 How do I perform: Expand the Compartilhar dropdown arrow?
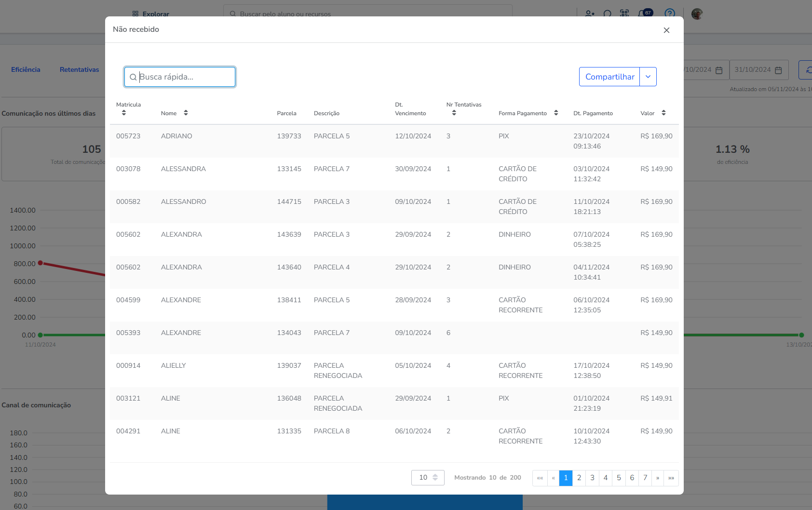[x=648, y=77]
